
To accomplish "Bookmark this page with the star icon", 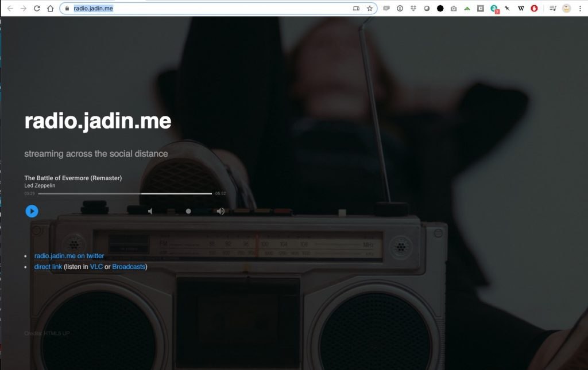I will pos(370,8).
